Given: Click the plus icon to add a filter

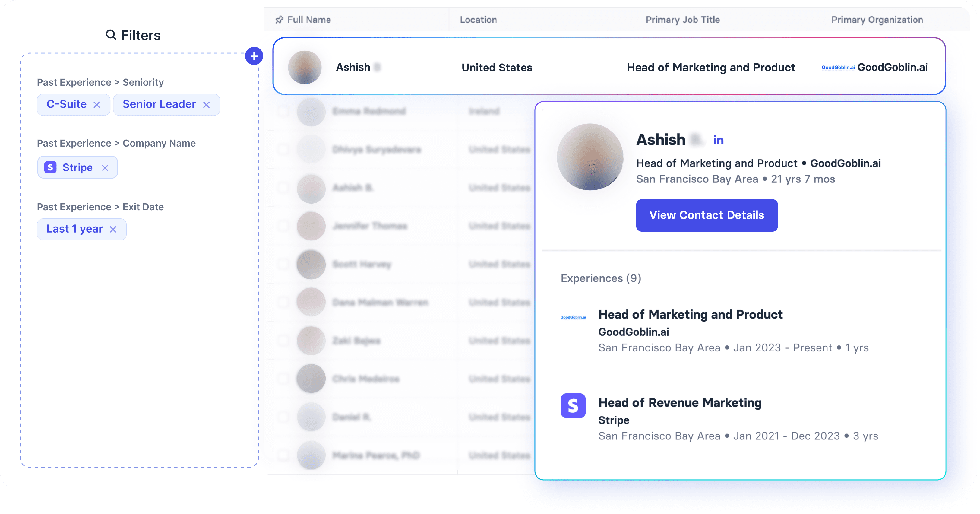Looking at the screenshot, I should click(254, 56).
